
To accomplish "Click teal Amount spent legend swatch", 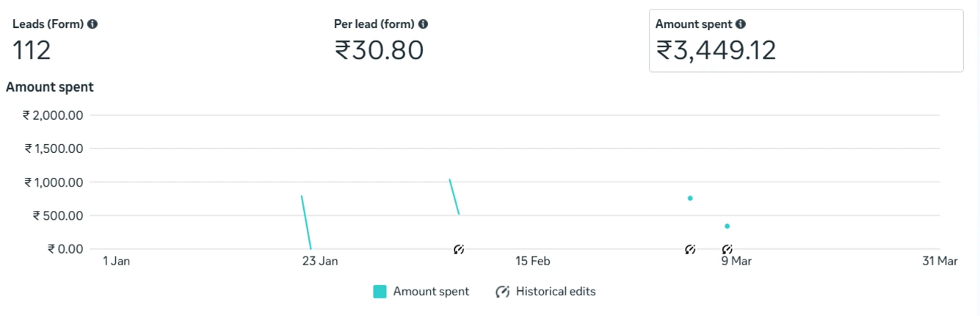I will click(380, 292).
